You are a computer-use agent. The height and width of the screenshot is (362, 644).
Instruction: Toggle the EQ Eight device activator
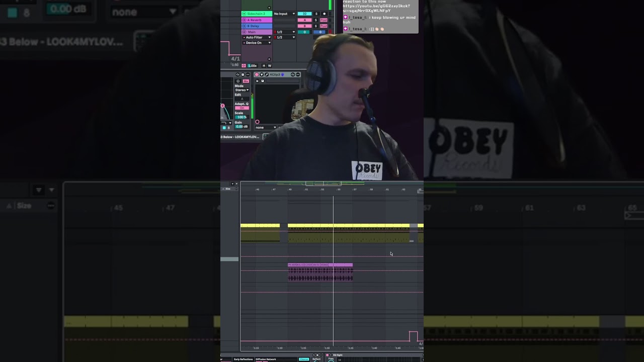pos(327,355)
